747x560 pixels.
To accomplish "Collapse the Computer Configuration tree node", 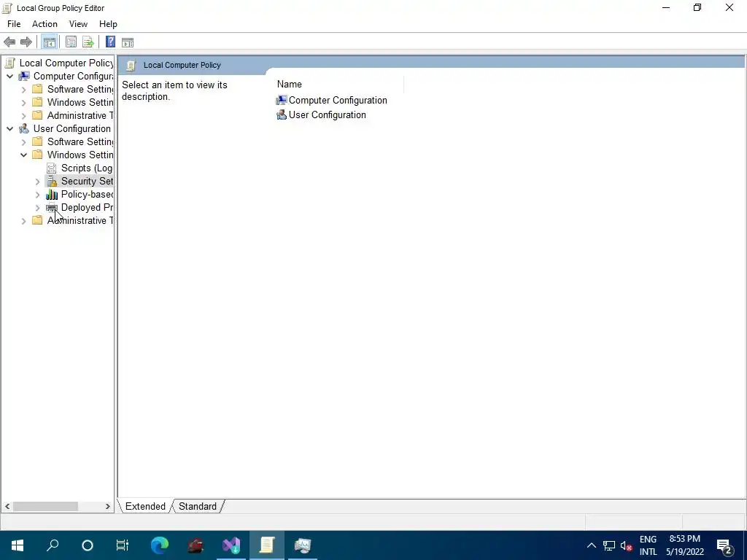I will click(10, 76).
